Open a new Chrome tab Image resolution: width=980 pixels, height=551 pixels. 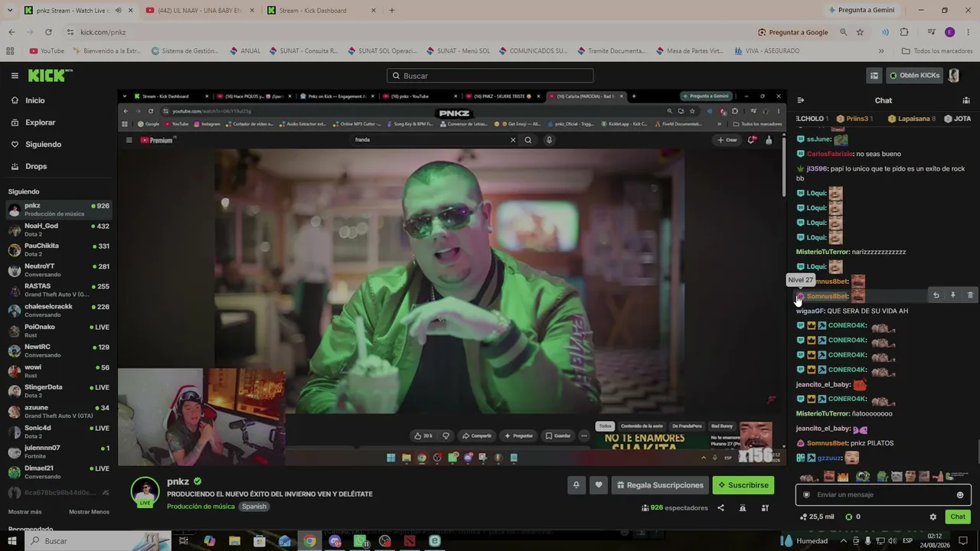(392, 11)
